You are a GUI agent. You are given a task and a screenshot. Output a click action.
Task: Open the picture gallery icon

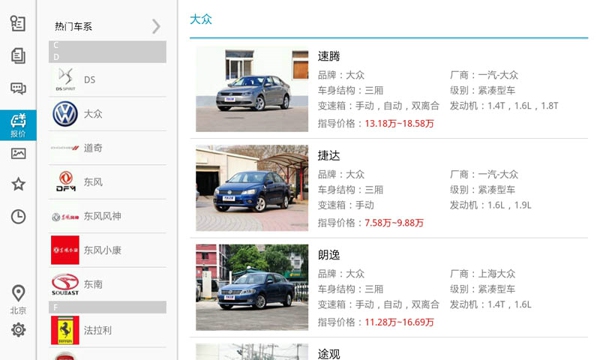[18, 153]
